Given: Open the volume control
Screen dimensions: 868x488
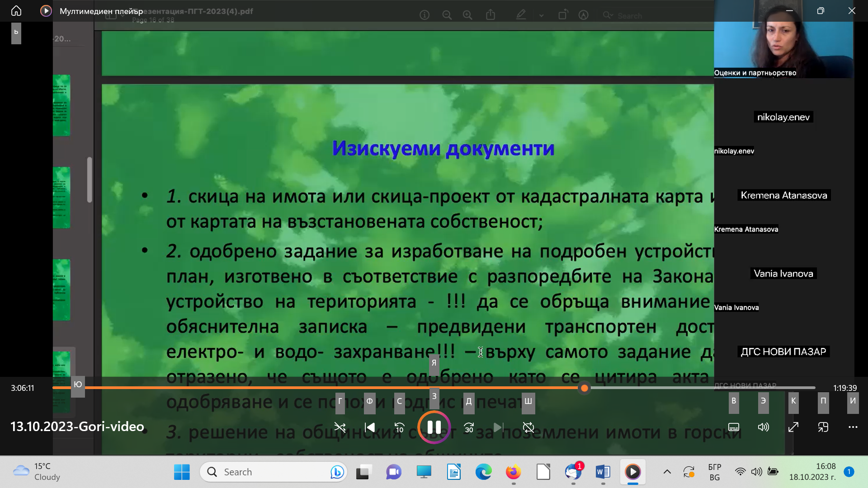Looking at the screenshot, I should 764,427.
